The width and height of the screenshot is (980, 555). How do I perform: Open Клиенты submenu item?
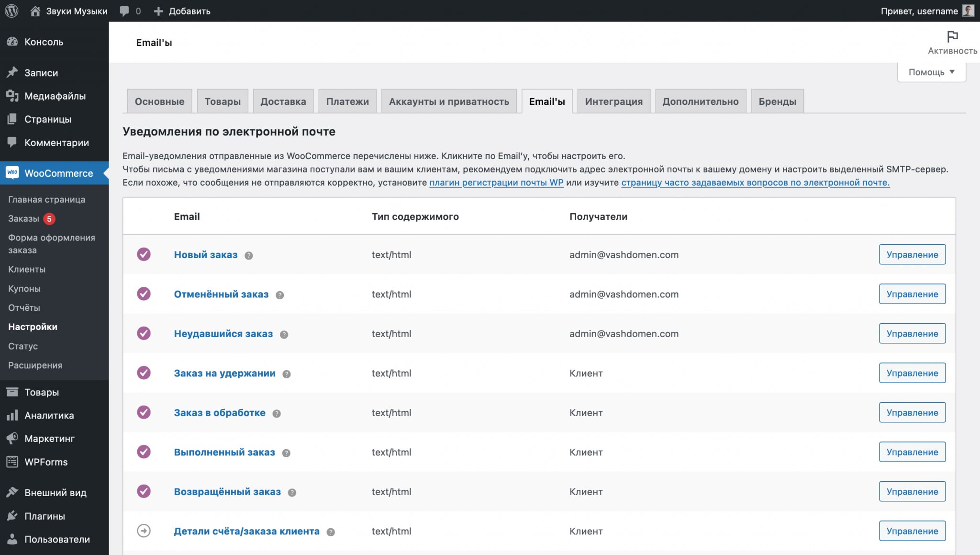(27, 269)
